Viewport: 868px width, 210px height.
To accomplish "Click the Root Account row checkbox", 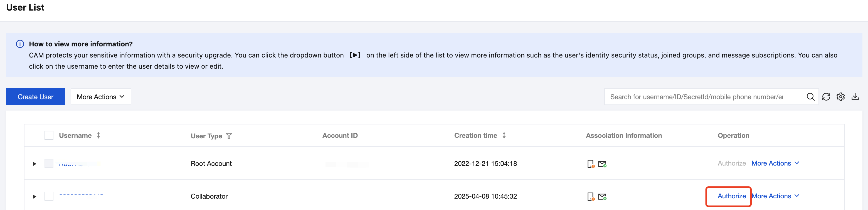I will pos(49,164).
